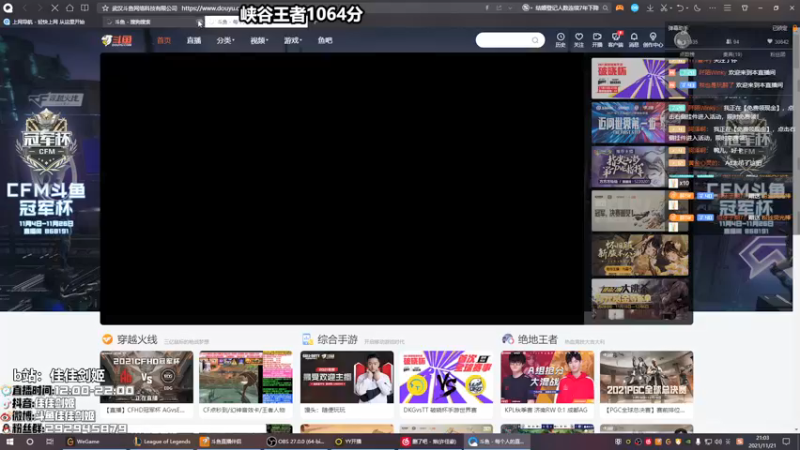Open the Windows Start button

click(10, 442)
